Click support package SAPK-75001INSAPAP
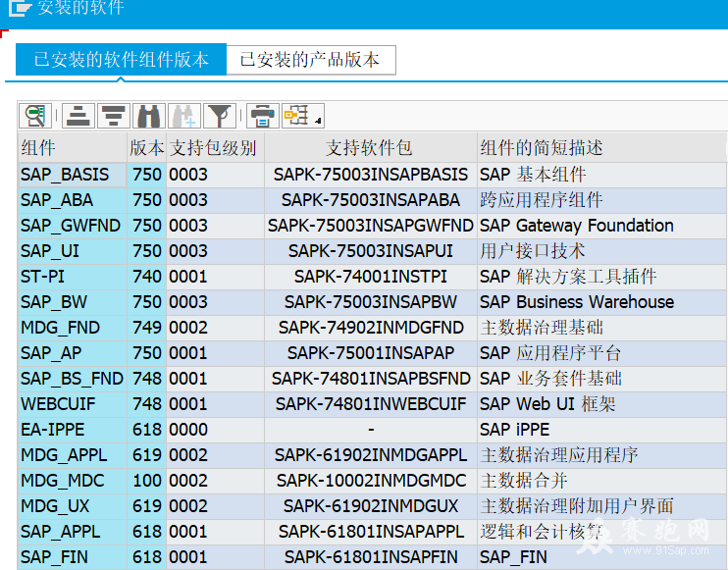Screen dimensions: 728x570 pyautogui.click(x=371, y=353)
